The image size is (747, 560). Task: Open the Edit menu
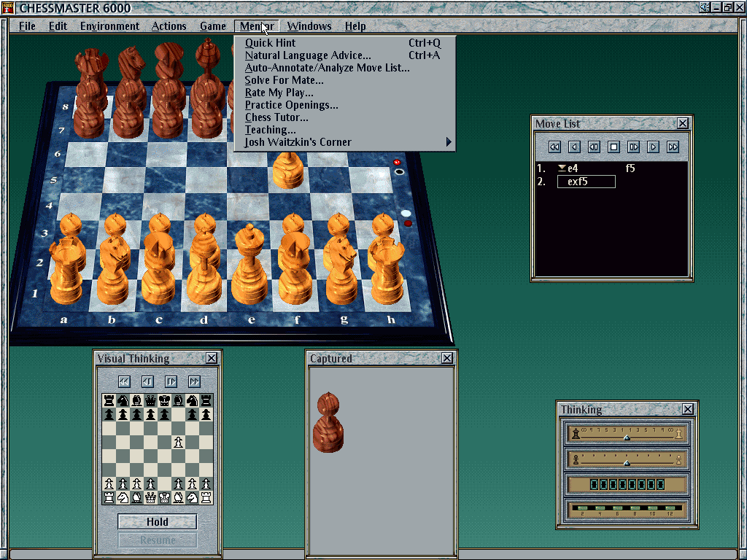58,26
